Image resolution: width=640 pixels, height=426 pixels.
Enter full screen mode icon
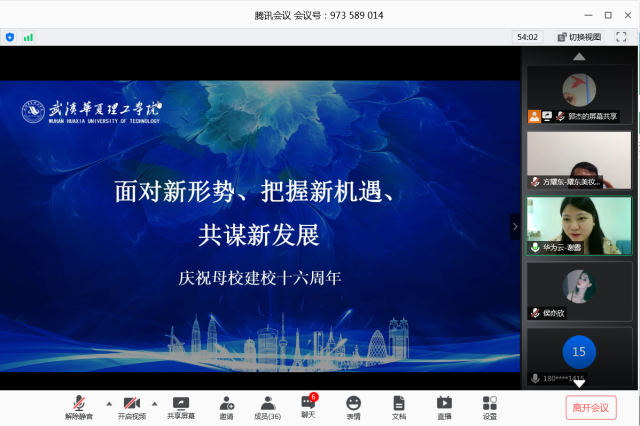pos(621,37)
